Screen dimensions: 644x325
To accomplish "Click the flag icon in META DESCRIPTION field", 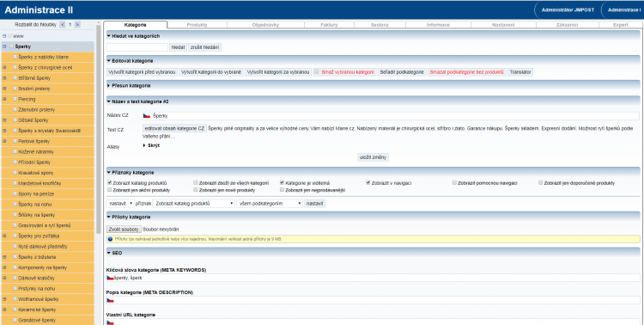I will click(110, 300).
